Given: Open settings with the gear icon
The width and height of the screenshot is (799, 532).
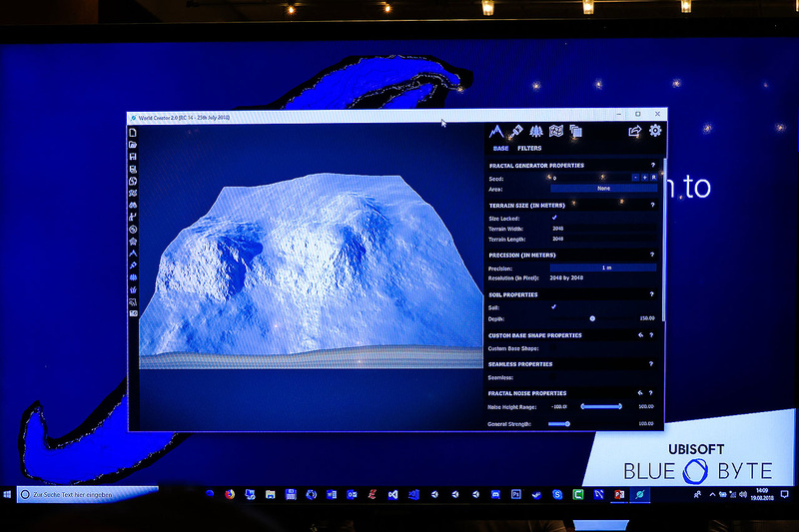Looking at the screenshot, I should click(655, 131).
